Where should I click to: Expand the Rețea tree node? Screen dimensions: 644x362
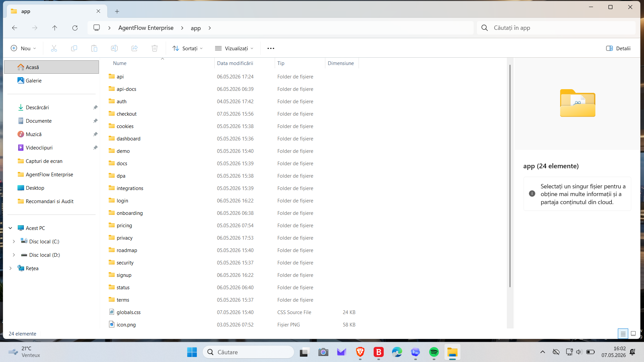(10, 268)
